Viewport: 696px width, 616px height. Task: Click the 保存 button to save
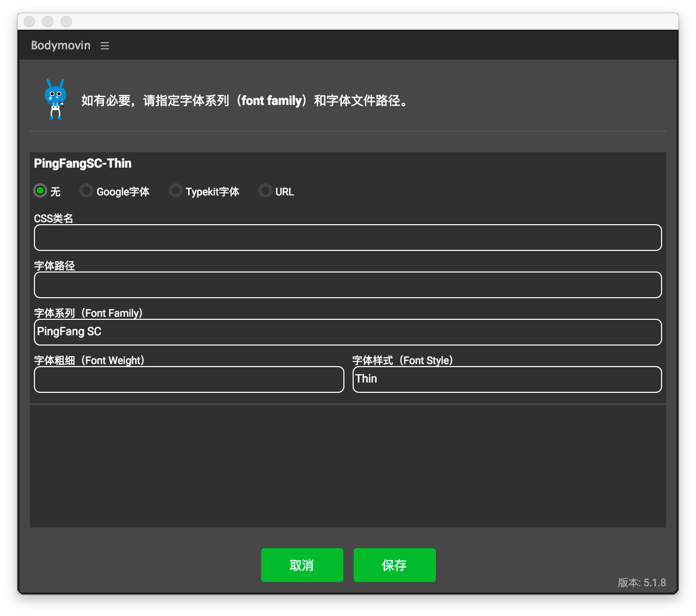tap(394, 565)
